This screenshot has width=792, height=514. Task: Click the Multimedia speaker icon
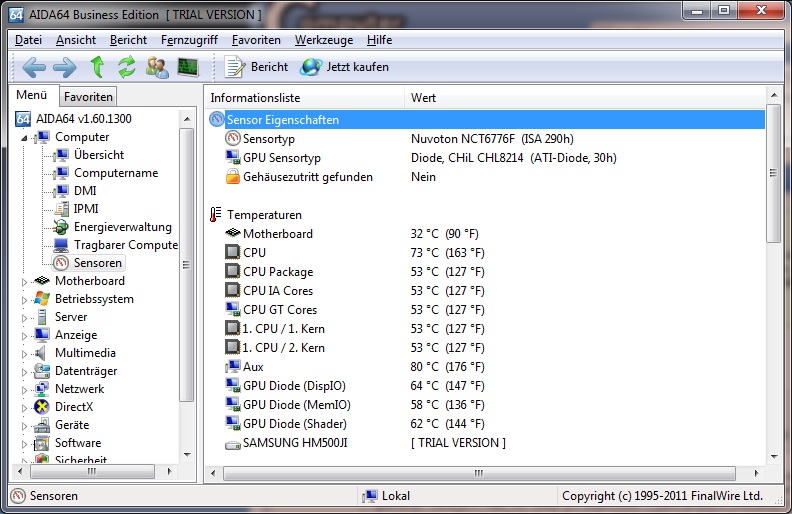click(x=41, y=353)
